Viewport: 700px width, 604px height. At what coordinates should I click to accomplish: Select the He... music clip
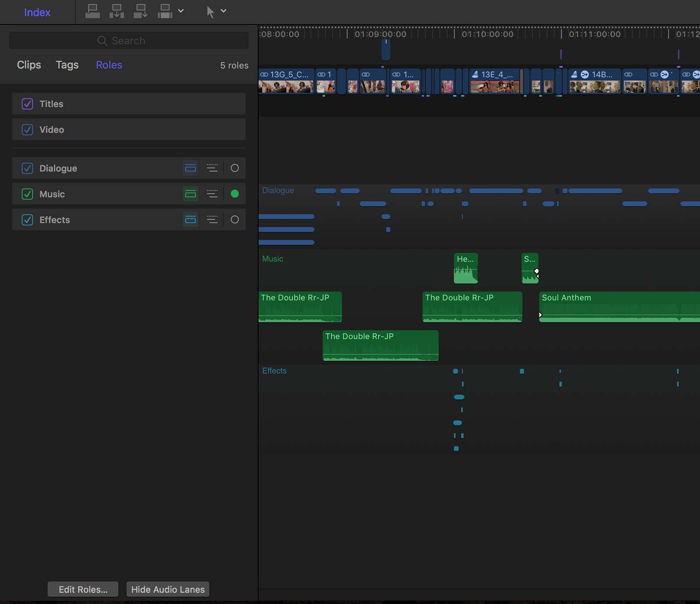tap(466, 268)
